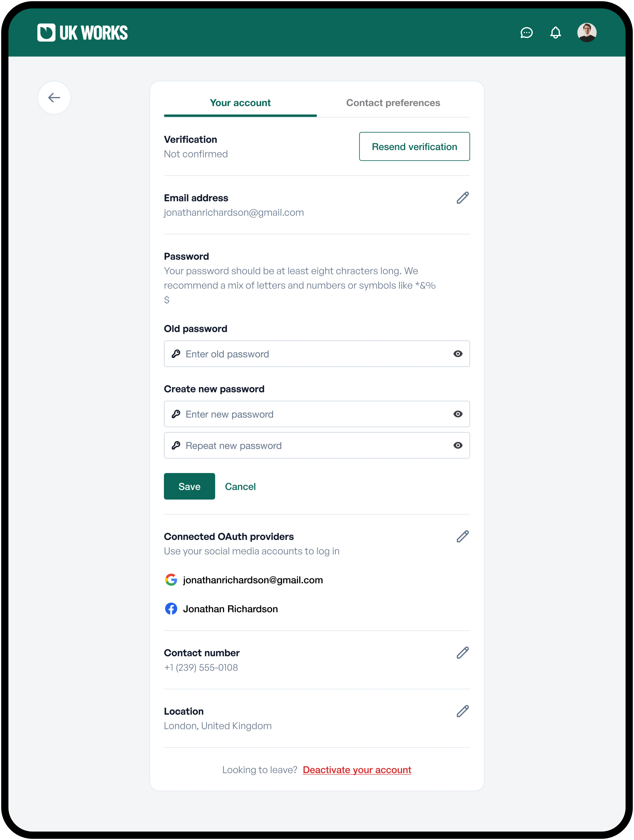Edit connected OAuth providers
634x840 pixels.
click(462, 537)
